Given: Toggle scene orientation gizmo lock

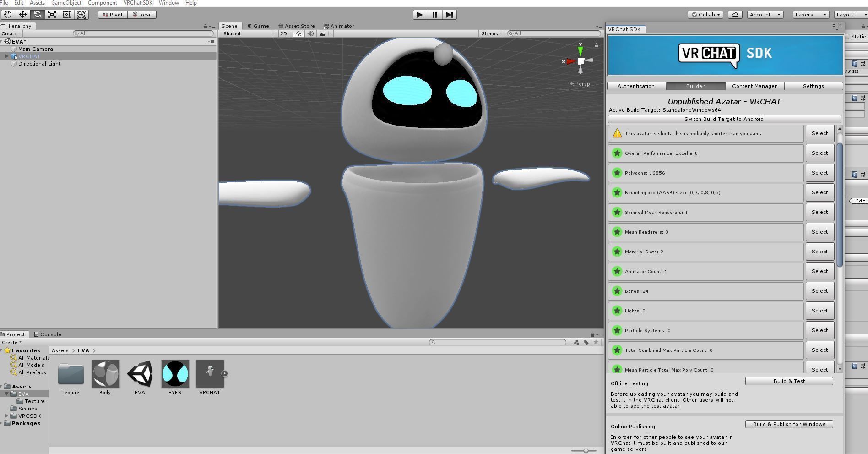Looking at the screenshot, I should [596, 45].
